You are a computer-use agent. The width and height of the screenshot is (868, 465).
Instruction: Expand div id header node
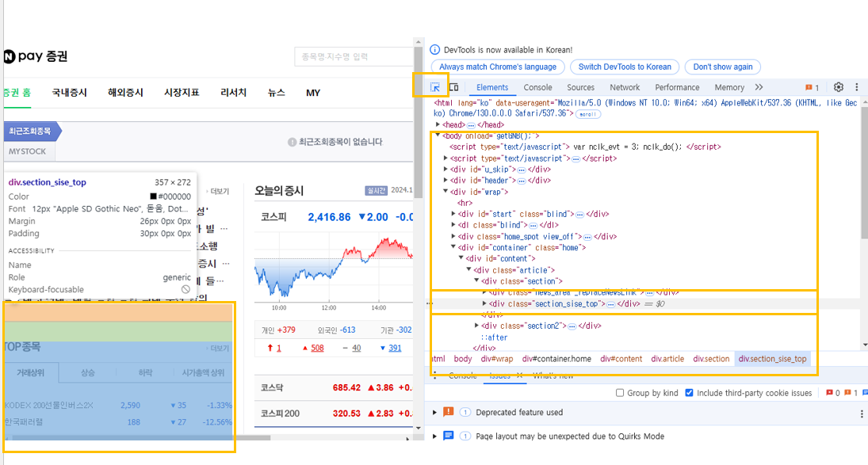tap(445, 181)
